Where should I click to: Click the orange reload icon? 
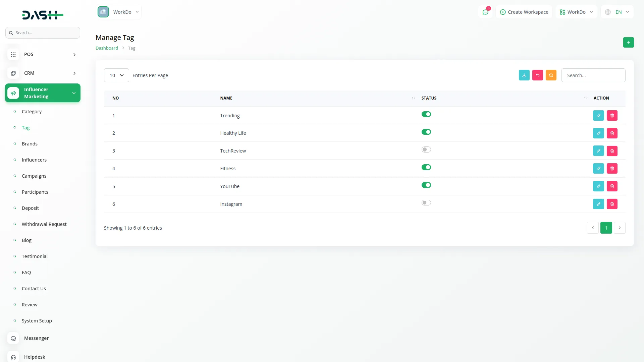click(551, 75)
